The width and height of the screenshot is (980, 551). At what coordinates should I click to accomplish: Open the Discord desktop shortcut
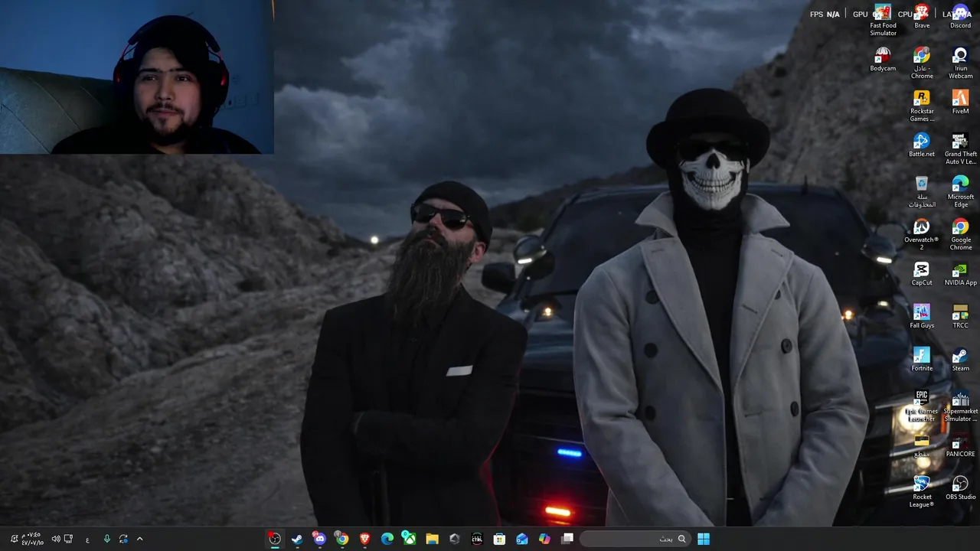click(x=960, y=17)
